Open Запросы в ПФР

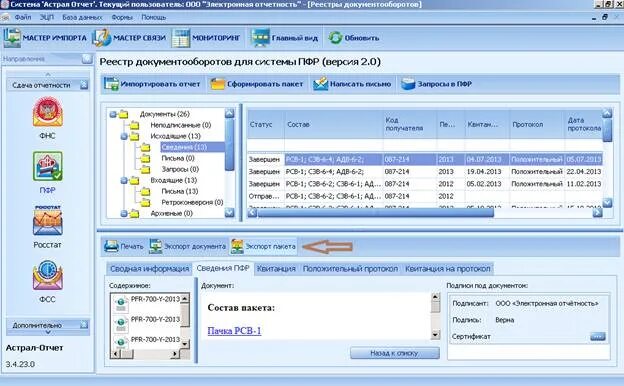coord(437,84)
